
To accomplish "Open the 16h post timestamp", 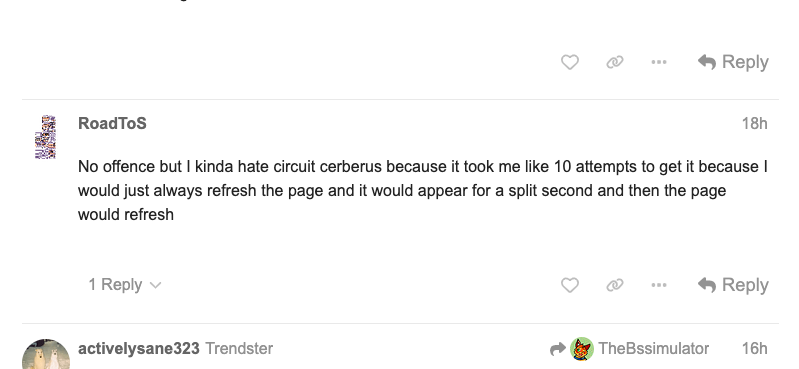I will [x=754, y=349].
